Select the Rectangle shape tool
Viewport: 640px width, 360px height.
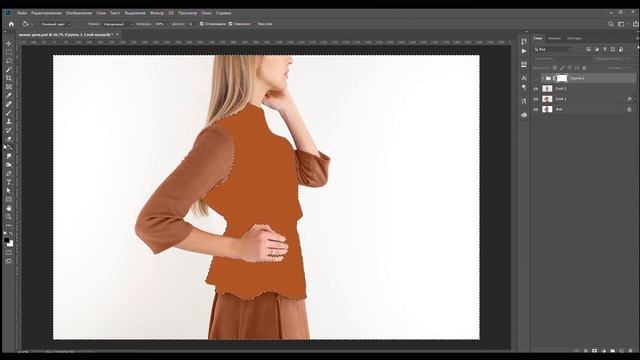pos(9,199)
